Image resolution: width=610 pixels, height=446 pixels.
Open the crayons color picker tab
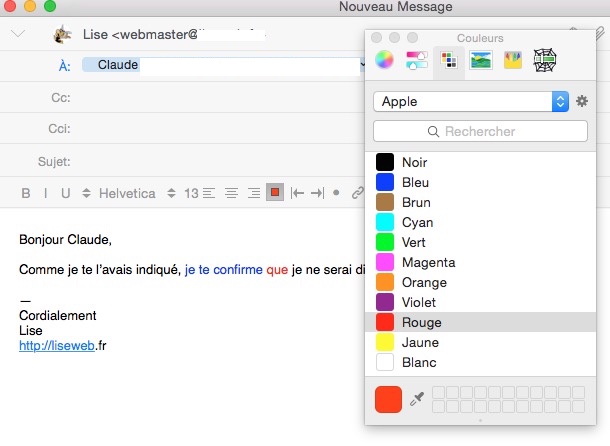point(513,61)
